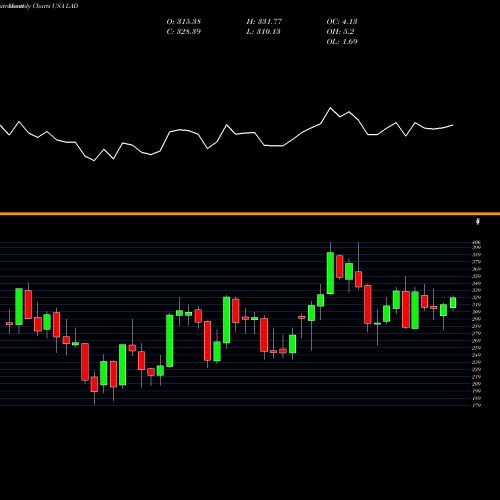Select the low value 'L: 310.13'

[264, 32]
